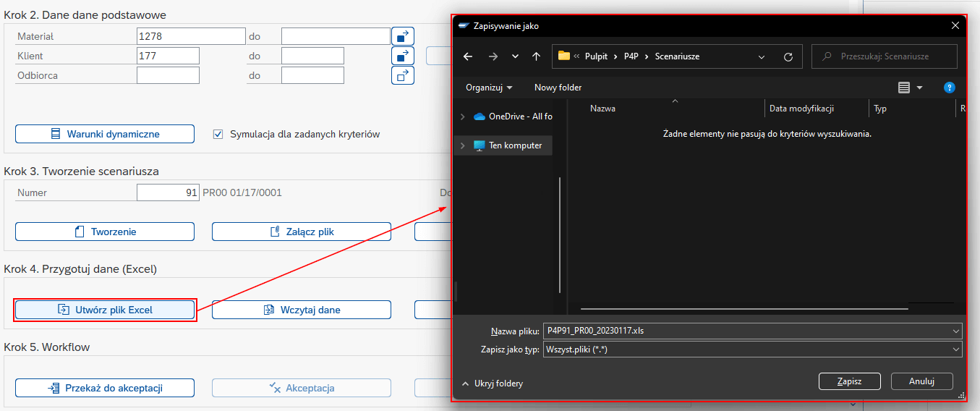Click the Numer field showing 91
The width and height of the screenshot is (980, 411).
[168, 192]
